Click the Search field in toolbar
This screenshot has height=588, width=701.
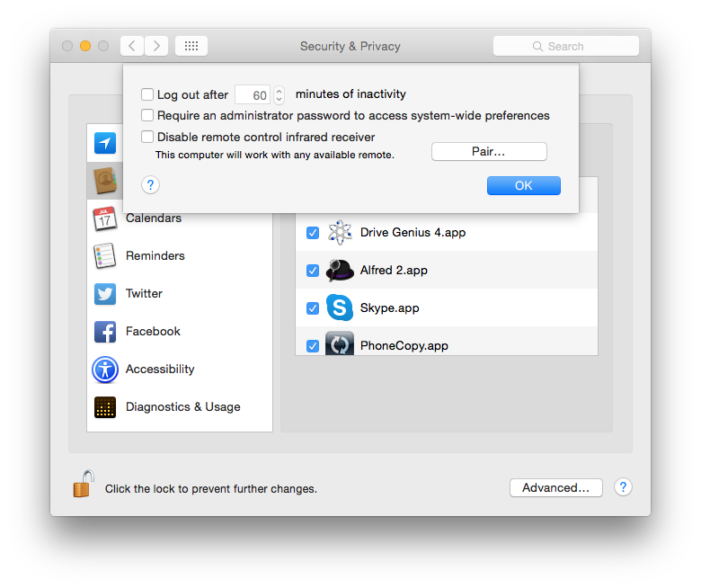pos(566,46)
